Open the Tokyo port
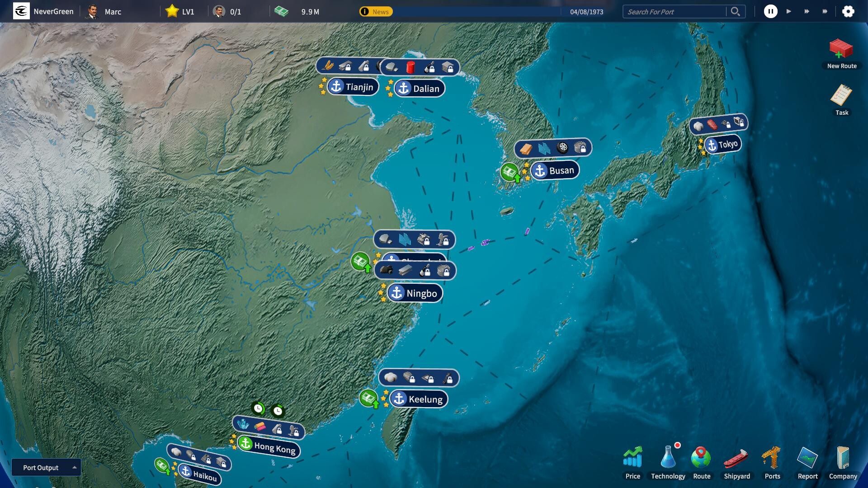 [x=722, y=144]
